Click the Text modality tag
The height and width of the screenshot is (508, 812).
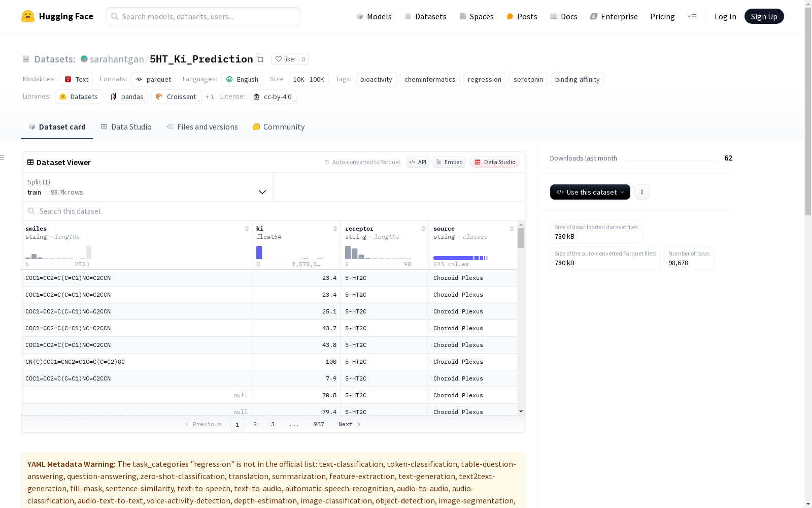[77, 79]
